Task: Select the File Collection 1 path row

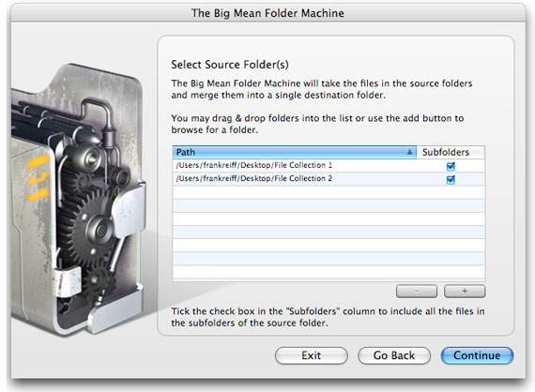Action: [x=329, y=166]
